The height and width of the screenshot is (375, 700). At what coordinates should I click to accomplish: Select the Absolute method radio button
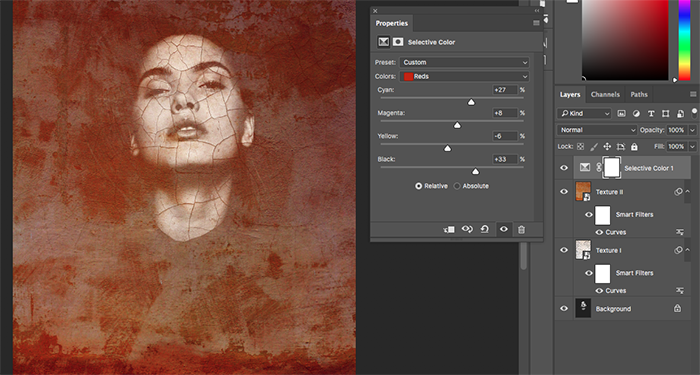point(457,186)
